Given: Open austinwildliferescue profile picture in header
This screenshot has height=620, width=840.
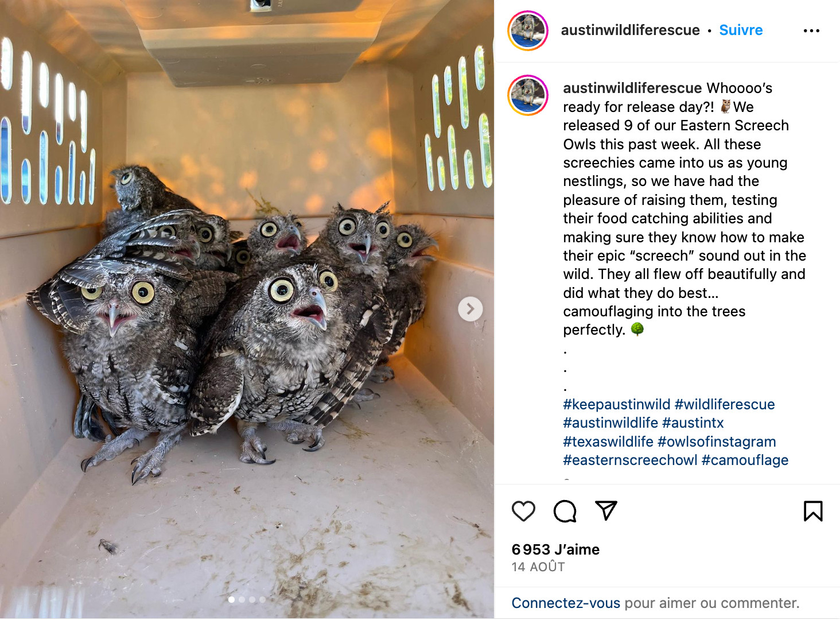Looking at the screenshot, I should coord(528,30).
